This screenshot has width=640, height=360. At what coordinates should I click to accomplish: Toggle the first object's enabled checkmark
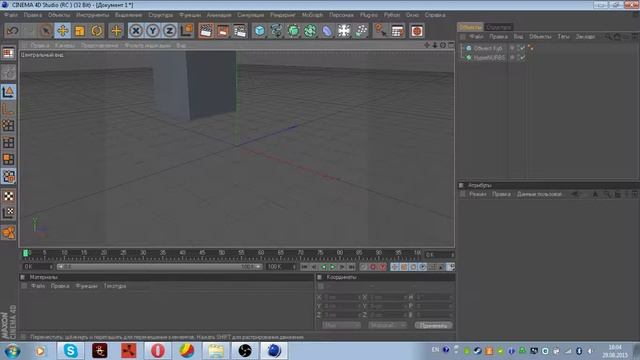[522, 48]
